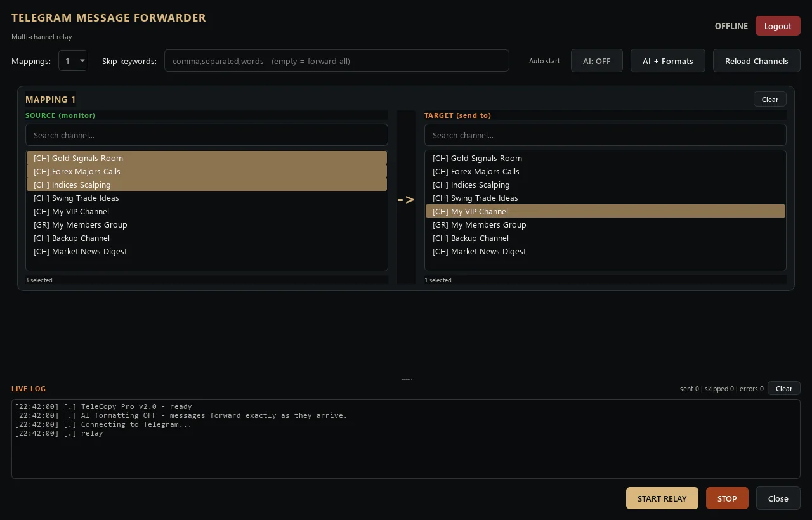
Task: Click the Skip keywords input field
Action: [336, 61]
